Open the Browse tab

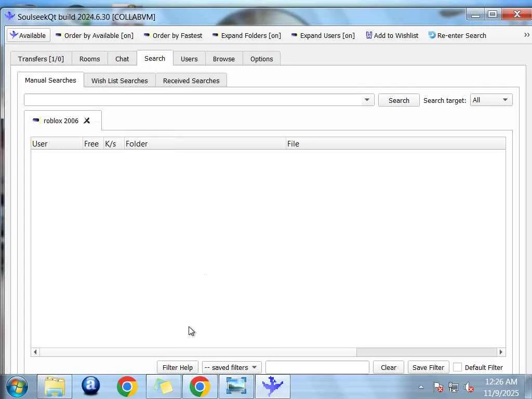(x=224, y=59)
